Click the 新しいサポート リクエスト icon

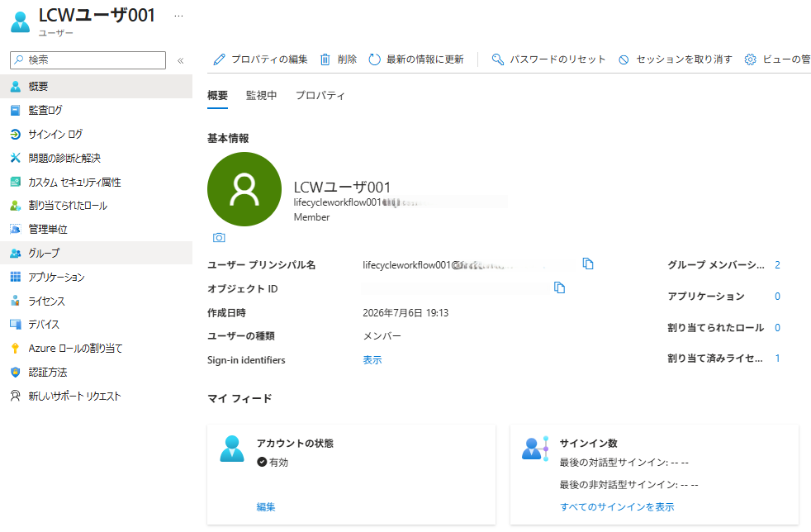[16, 396]
